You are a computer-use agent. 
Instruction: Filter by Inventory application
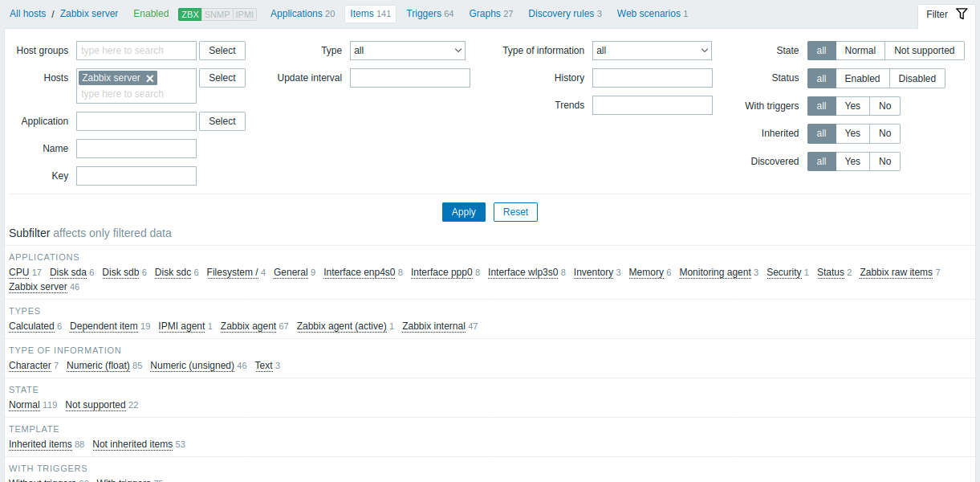point(593,272)
